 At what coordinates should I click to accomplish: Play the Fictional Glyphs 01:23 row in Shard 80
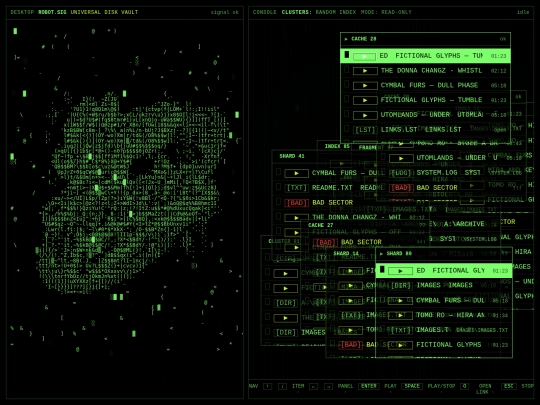coord(401,345)
